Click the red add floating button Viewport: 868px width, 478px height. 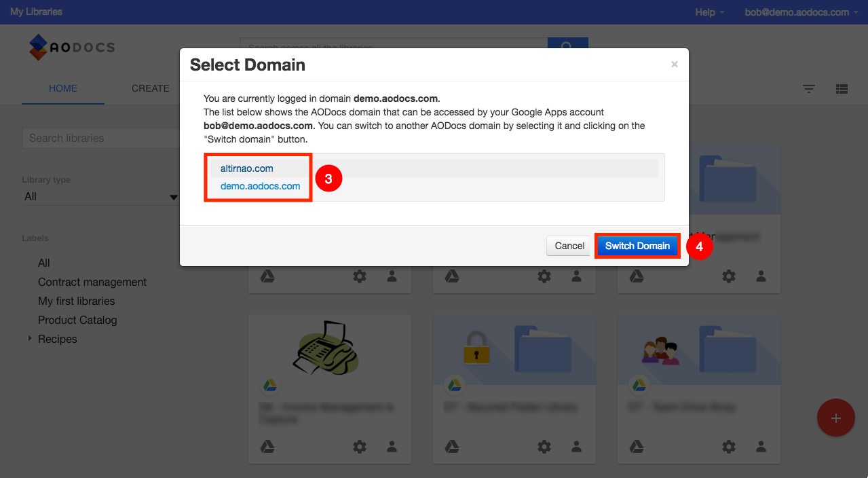point(835,418)
